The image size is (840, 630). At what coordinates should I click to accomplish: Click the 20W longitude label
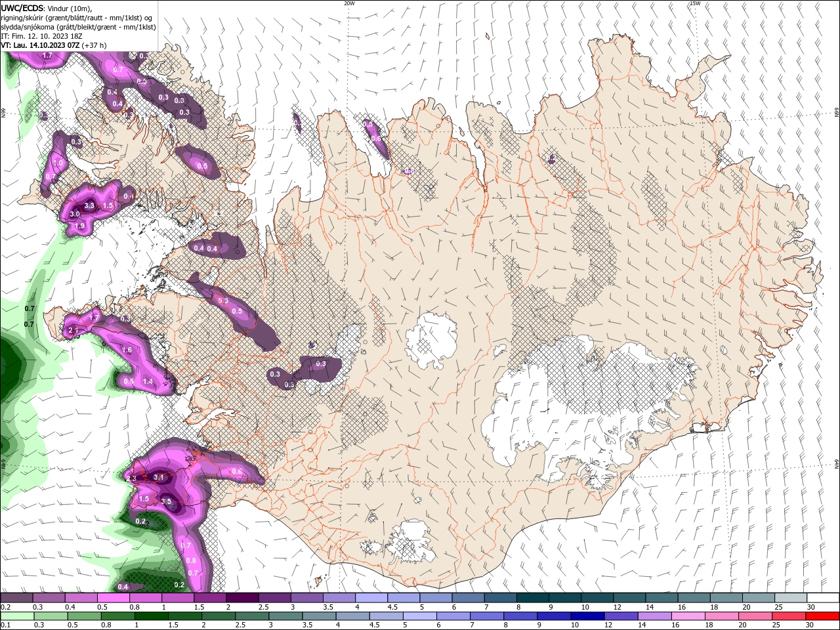349,3
